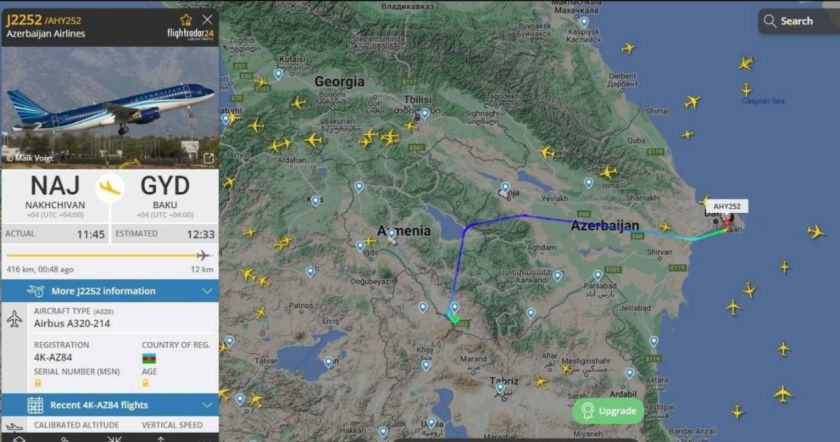This screenshot has height=442, width=840.
Task: Click the aircraft photo thumbnail
Action: [x=110, y=107]
